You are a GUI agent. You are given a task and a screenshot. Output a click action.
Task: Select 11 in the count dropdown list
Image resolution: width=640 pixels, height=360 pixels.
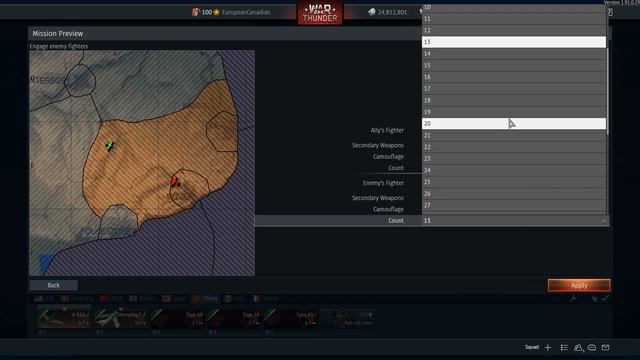click(513, 19)
